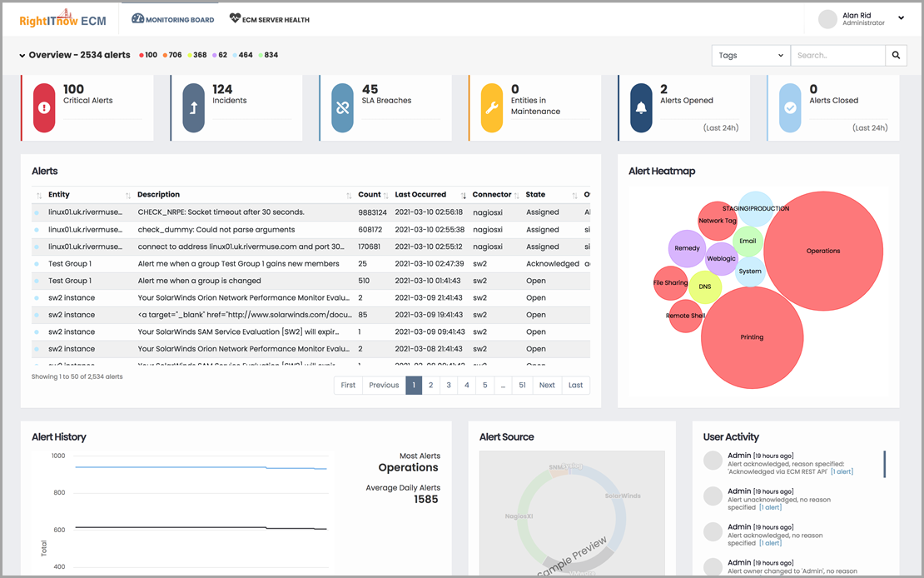Go to the Next alerts page
The width and height of the screenshot is (924, 578).
pos(547,386)
